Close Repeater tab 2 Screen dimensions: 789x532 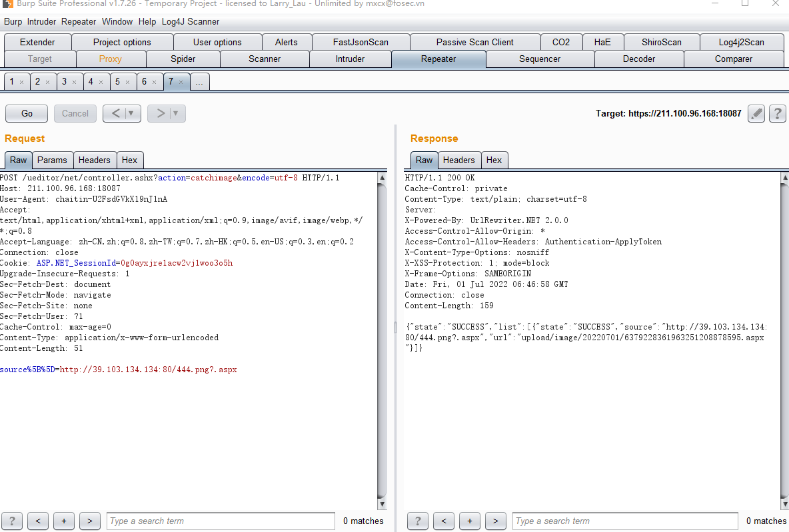pyautogui.click(x=48, y=82)
